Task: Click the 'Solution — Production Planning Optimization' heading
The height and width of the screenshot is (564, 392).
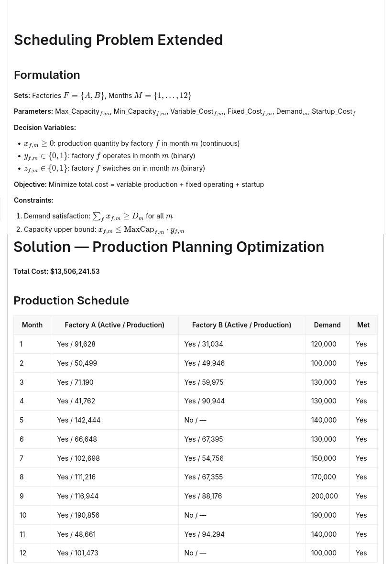Action: [x=169, y=247]
